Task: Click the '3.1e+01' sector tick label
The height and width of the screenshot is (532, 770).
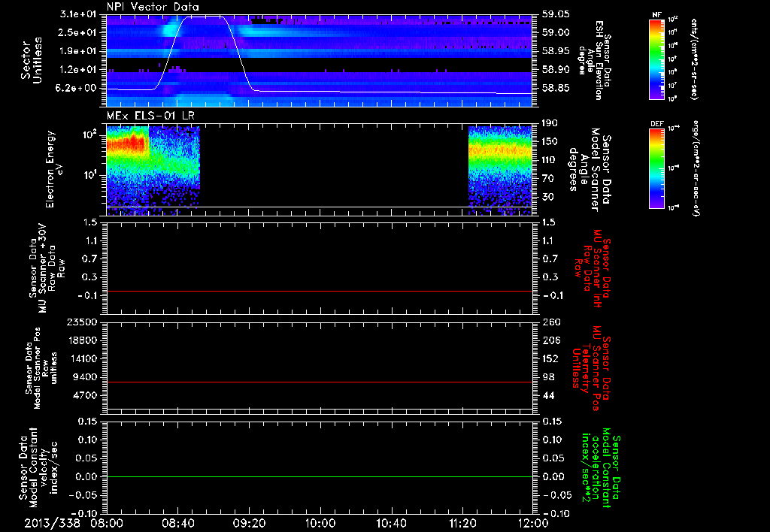Action: (78, 14)
